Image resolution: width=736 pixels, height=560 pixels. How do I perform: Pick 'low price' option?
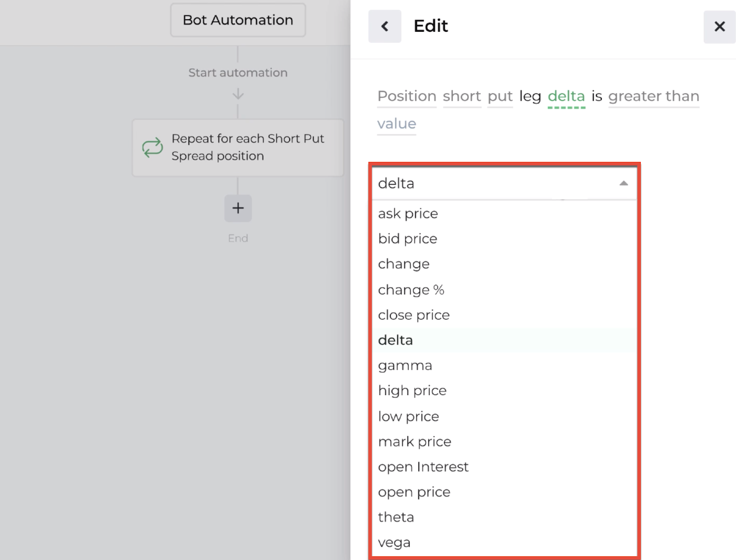(504, 416)
